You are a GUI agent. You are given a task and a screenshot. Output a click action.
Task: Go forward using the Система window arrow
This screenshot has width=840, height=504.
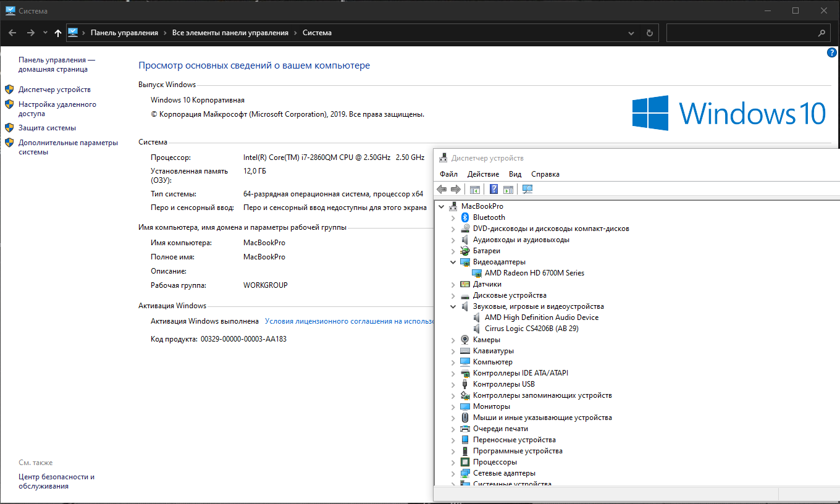click(x=30, y=33)
